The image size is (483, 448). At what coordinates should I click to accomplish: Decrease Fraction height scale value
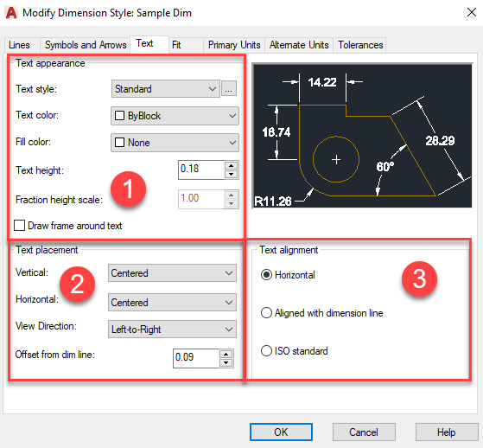pos(231,203)
